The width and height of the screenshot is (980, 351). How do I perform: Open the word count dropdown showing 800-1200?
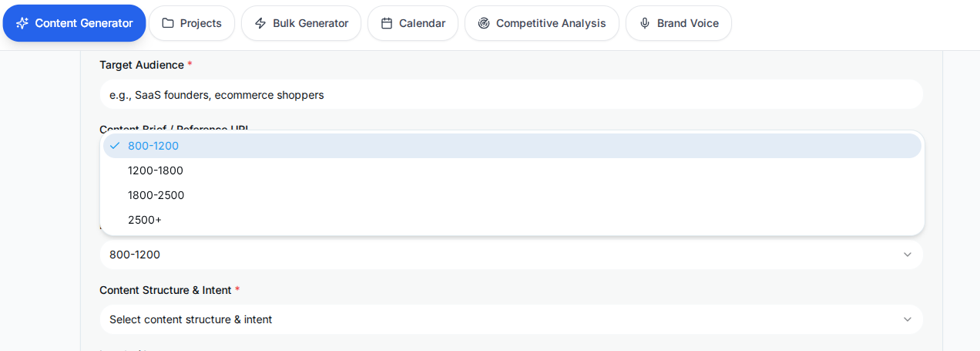tap(512, 255)
